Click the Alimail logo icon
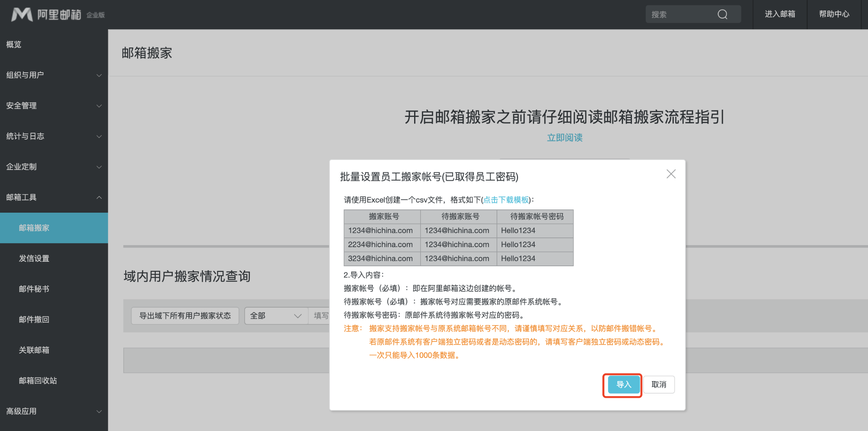The image size is (868, 431). [22, 15]
